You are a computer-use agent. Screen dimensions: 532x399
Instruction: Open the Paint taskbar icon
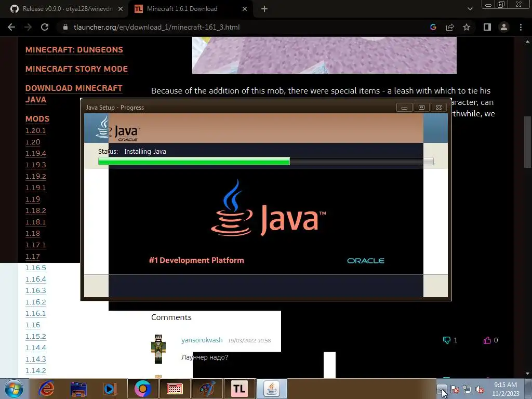pos(207,389)
